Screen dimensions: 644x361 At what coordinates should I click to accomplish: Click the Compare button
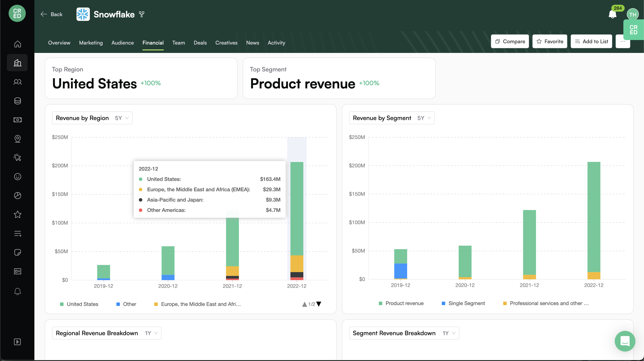click(510, 41)
